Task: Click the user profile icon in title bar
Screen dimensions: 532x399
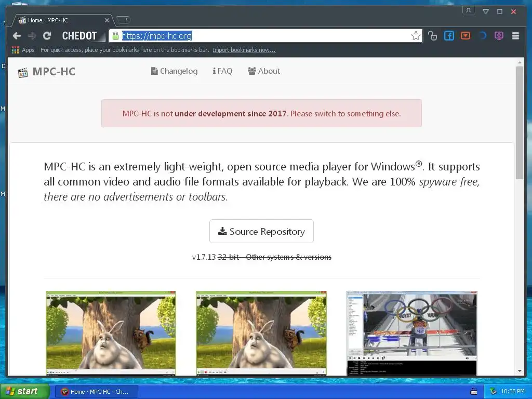Action: click(x=469, y=10)
